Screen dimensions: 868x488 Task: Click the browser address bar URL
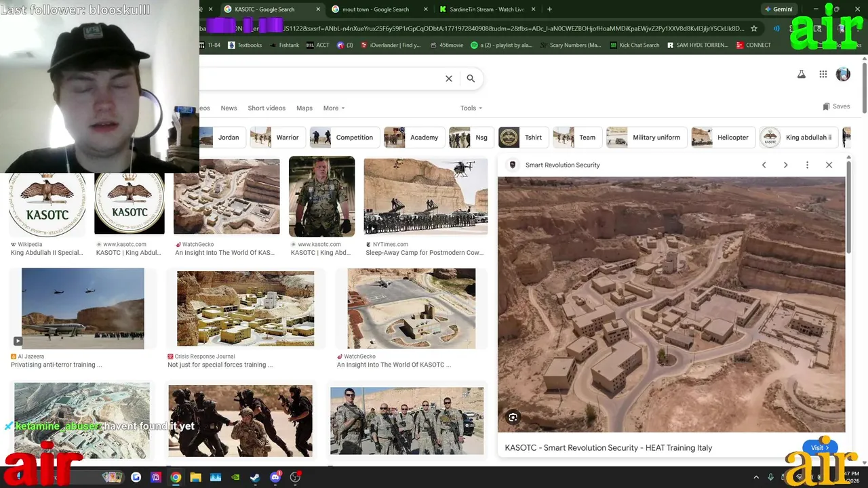(475, 28)
